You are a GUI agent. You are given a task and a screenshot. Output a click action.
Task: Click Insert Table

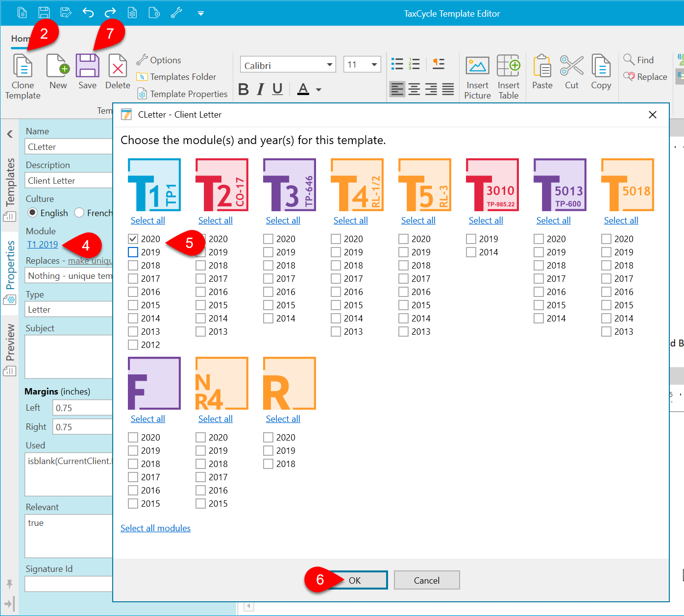509,77
